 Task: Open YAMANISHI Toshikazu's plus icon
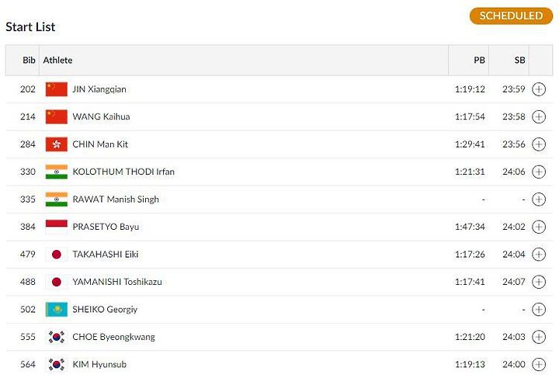click(539, 282)
